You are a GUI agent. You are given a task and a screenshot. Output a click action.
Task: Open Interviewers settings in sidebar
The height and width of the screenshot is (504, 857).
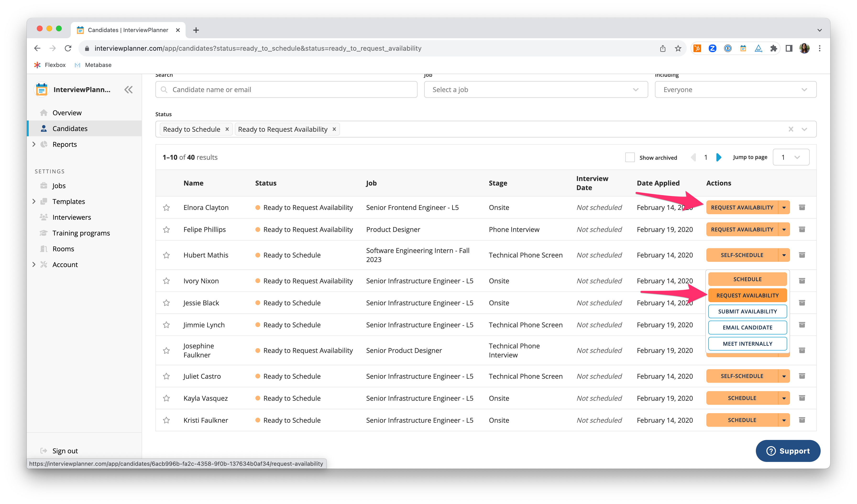72,217
